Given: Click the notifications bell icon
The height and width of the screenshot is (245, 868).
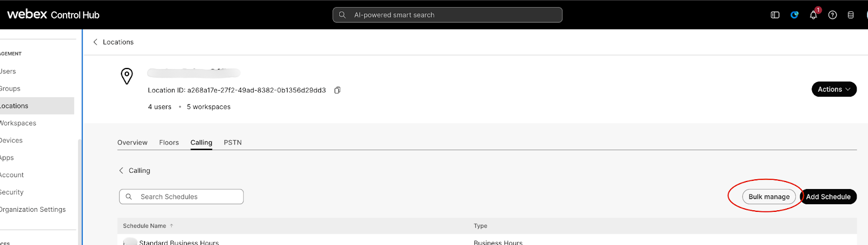Looking at the screenshot, I should coord(813,15).
